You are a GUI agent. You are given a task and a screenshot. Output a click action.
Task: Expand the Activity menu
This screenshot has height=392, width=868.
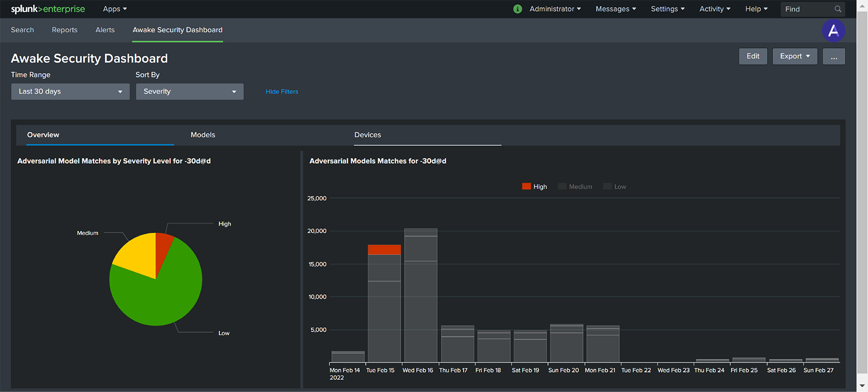[x=715, y=9]
